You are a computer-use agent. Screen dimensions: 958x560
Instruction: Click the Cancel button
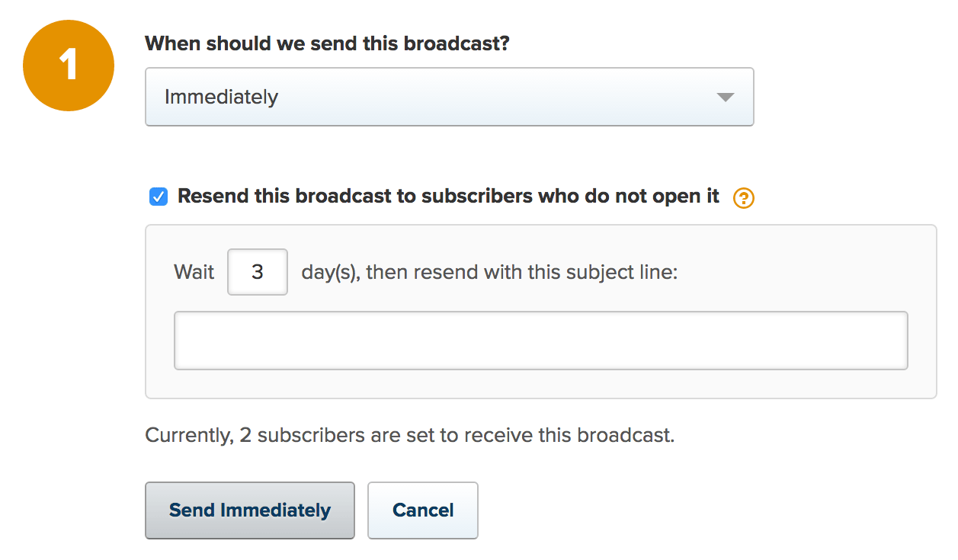(x=423, y=510)
